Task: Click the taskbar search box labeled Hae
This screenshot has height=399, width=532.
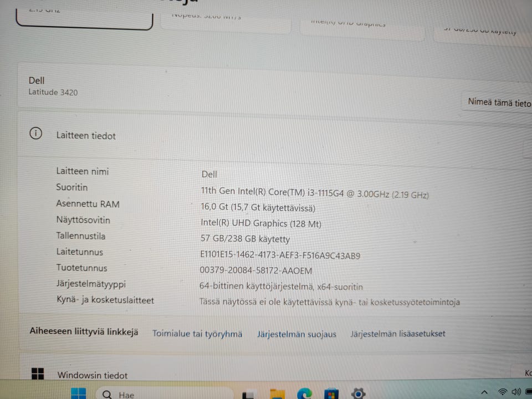Action: coord(165,393)
